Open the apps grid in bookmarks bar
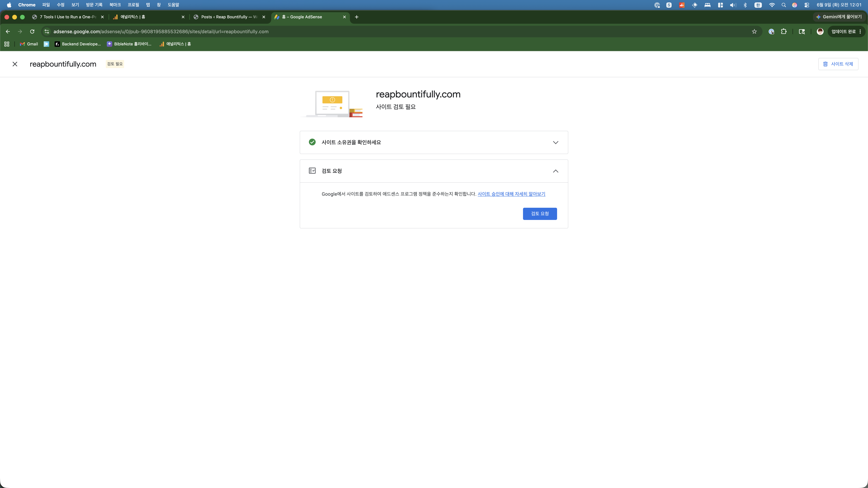Image resolution: width=868 pixels, height=488 pixels. pyautogui.click(x=7, y=44)
